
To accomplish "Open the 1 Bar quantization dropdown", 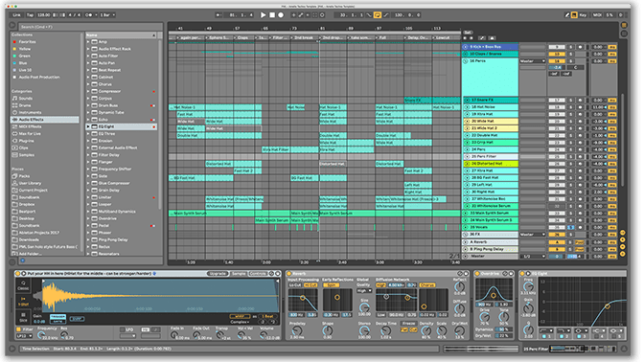I will click(x=107, y=14).
